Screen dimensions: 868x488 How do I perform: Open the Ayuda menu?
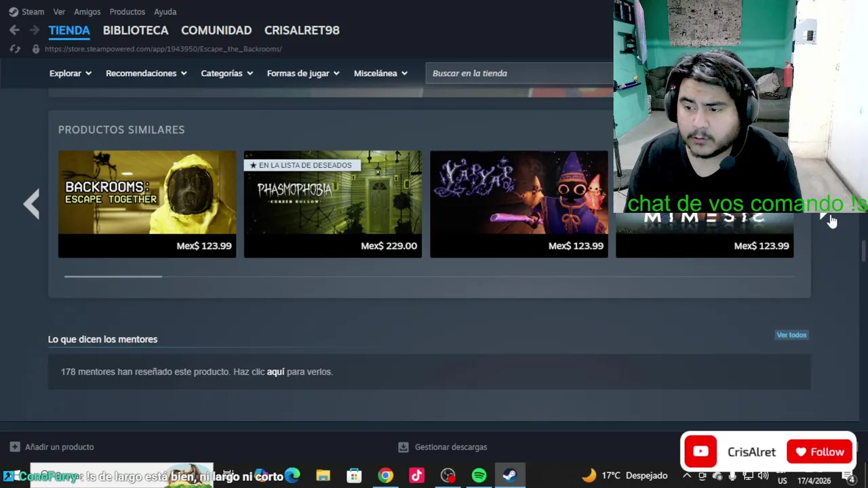tap(165, 12)
